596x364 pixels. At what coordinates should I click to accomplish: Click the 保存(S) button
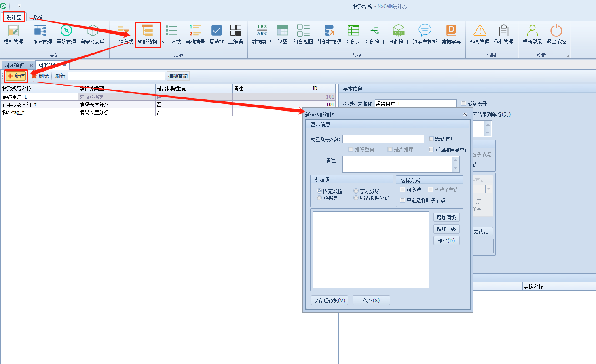click(371, 300)
